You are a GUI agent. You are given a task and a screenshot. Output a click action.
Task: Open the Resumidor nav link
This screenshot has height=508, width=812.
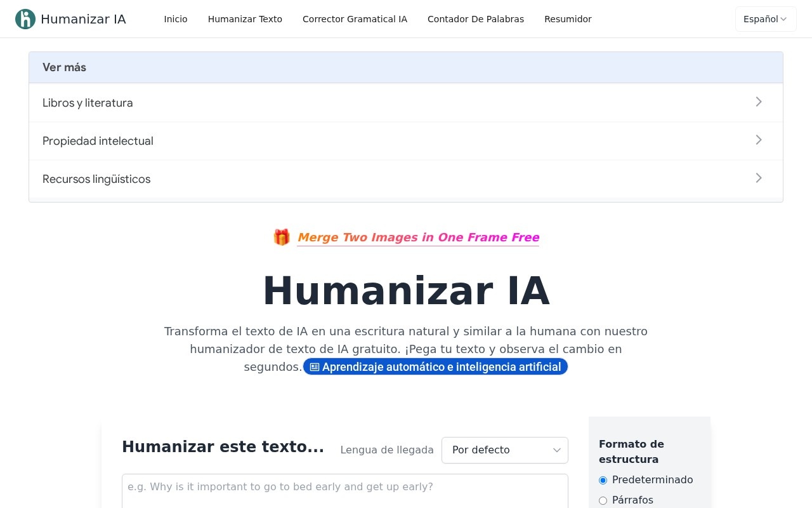click(x=568, y=19)
